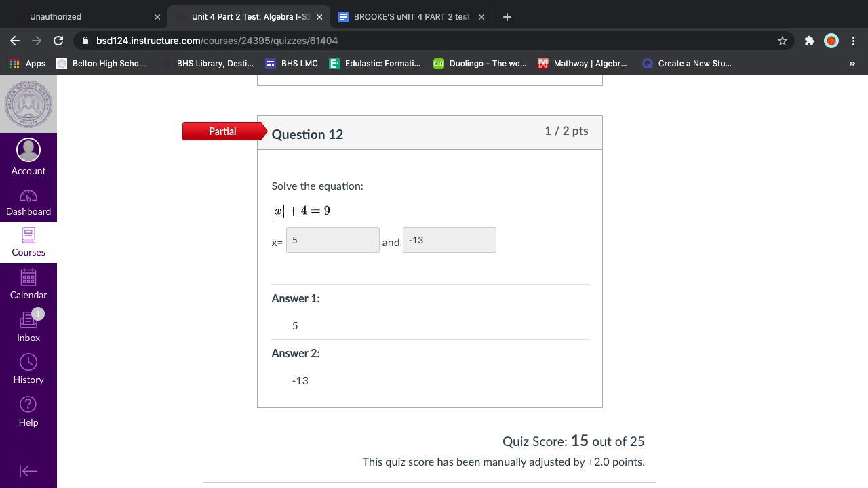Open the History panel

(x=28, y=369)
